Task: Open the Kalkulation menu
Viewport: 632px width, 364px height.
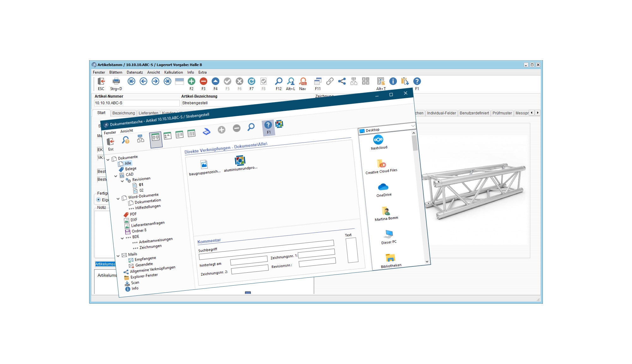Action: 173,72
